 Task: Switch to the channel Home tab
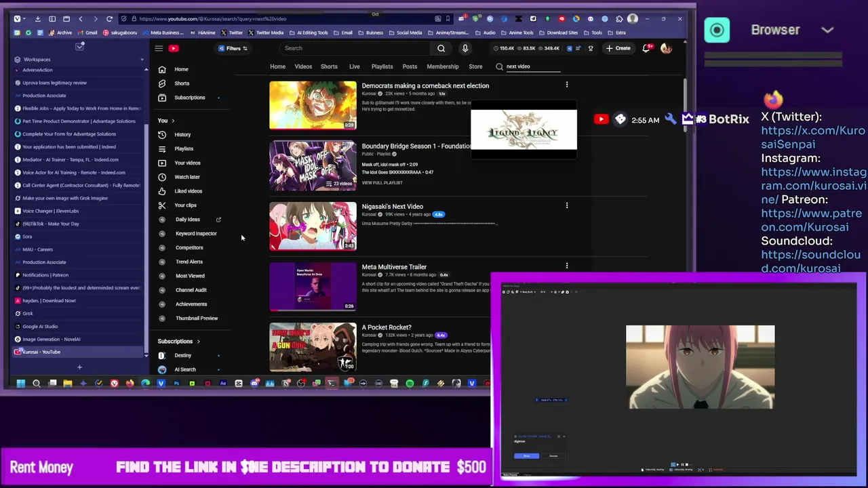[x=277, y=66]
